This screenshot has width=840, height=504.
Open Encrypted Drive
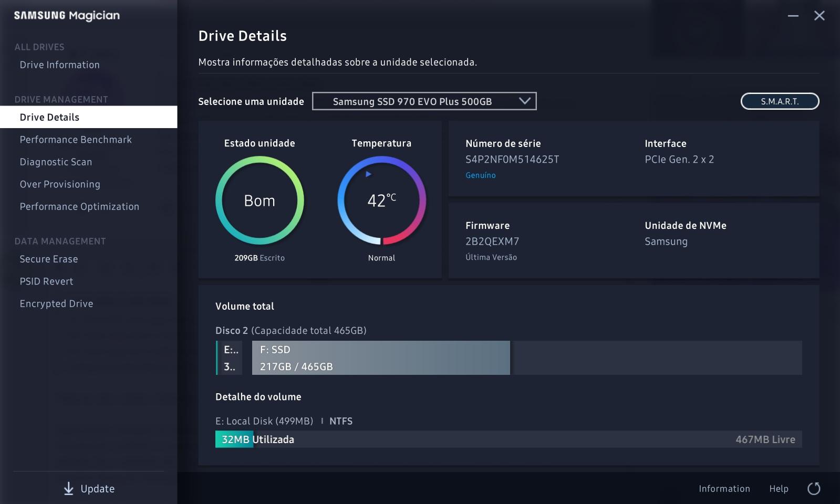click(x=56, y=303)
